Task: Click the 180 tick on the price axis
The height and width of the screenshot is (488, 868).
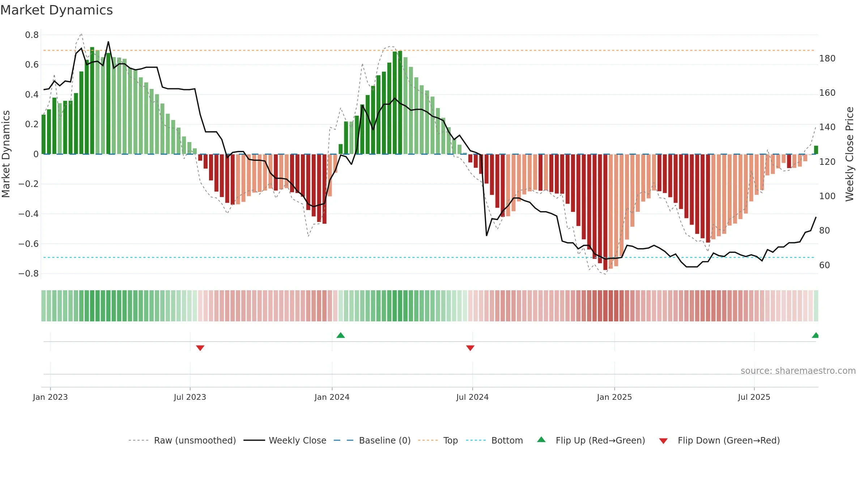Action: [x=827, y=59]
